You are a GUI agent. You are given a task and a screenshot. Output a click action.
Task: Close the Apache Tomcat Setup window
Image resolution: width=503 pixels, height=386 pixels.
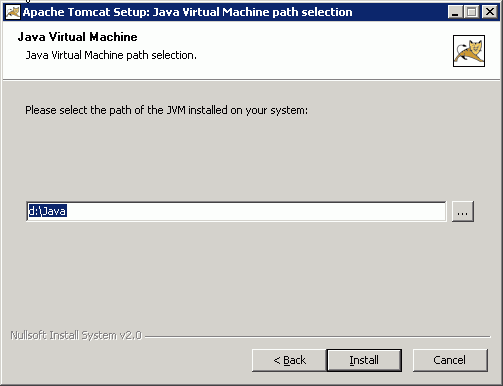490,12
